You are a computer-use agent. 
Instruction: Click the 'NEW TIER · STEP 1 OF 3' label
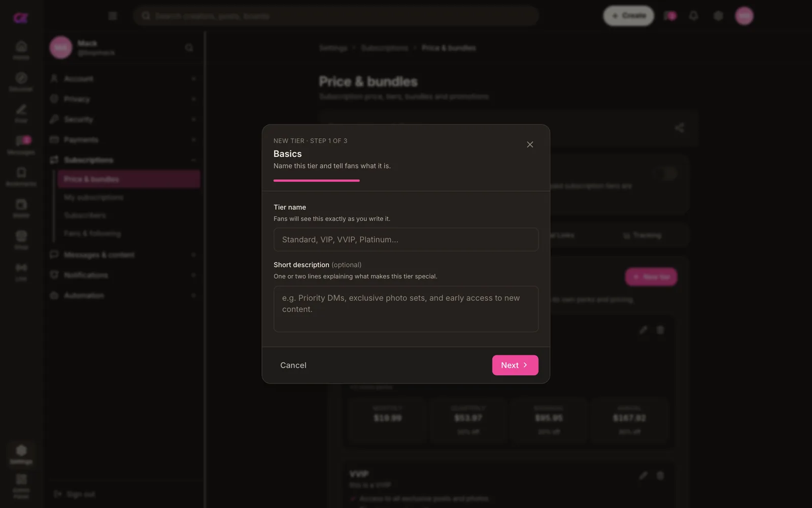(x=311, y=141)
